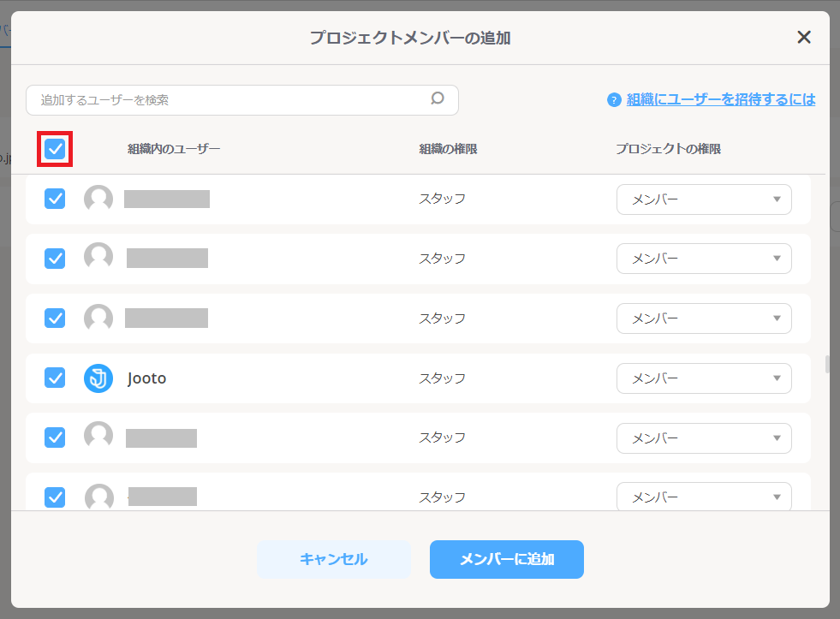Uncheck the first staff user's checkbox

coord(54,199)
